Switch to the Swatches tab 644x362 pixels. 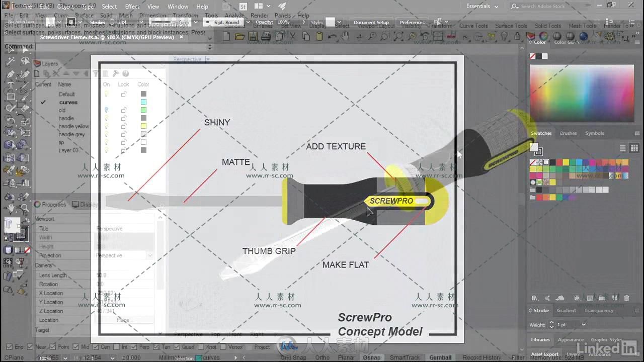[x=541, y=133]
